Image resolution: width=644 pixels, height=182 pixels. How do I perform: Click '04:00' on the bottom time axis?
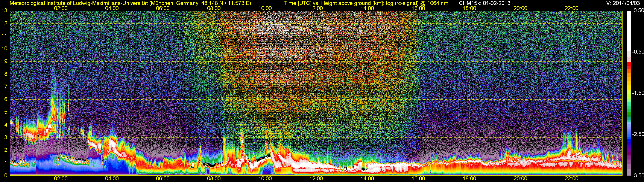(x=112, y=179)
